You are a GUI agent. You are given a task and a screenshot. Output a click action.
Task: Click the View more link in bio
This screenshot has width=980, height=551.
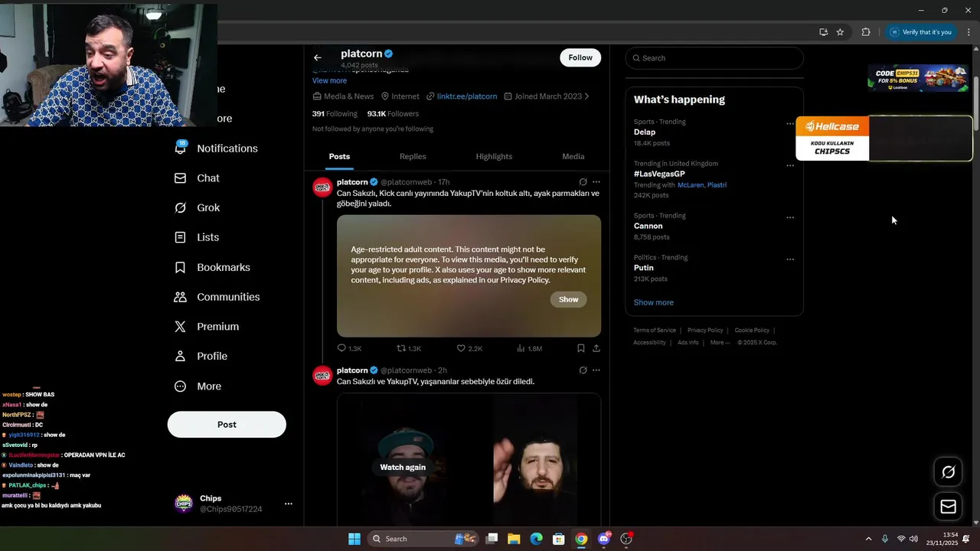pos(329,80)
